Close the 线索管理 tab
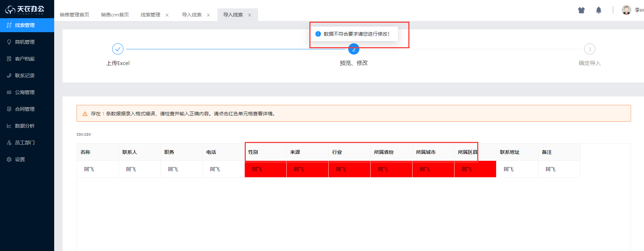Screen dimensions: 644x251 click(x=167, y=15)
